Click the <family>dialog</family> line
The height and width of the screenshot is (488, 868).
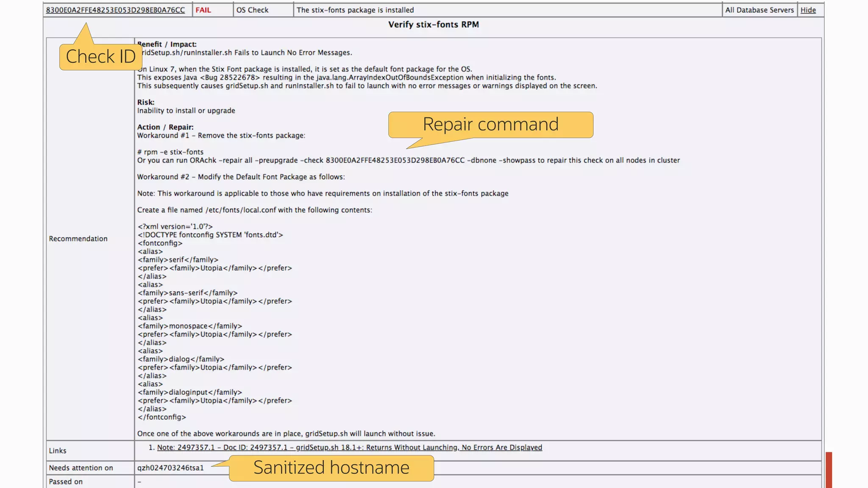point(181,359)
